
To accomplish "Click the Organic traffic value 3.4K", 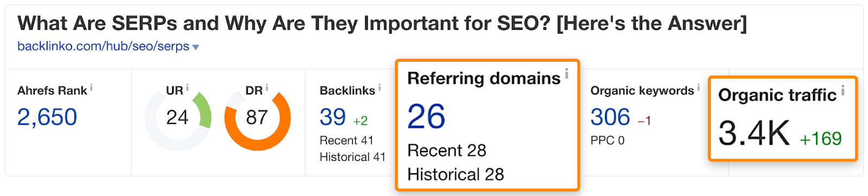I will (754, 133).
